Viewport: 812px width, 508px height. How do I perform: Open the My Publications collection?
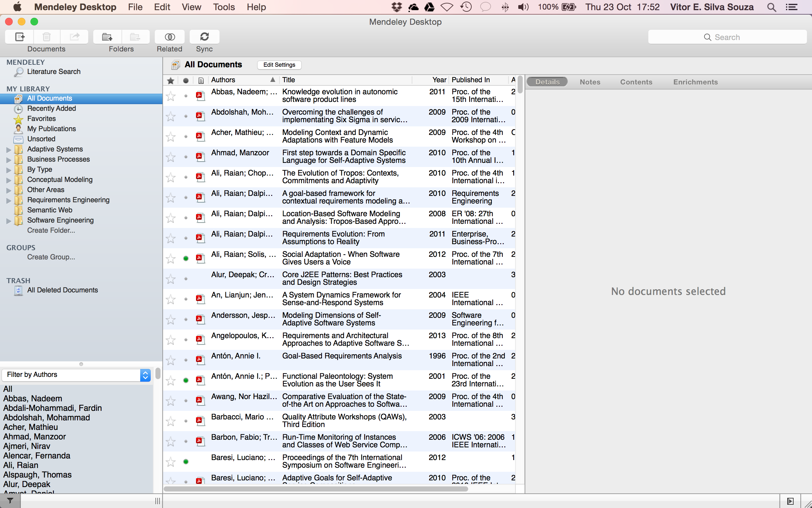pos(51,129)
